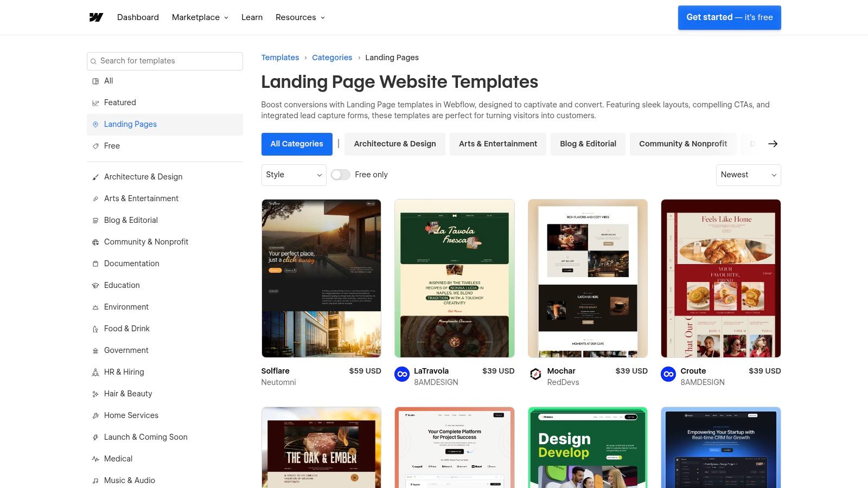Visit Neutomni author page
868x488 pixels.
click(278, 382)
